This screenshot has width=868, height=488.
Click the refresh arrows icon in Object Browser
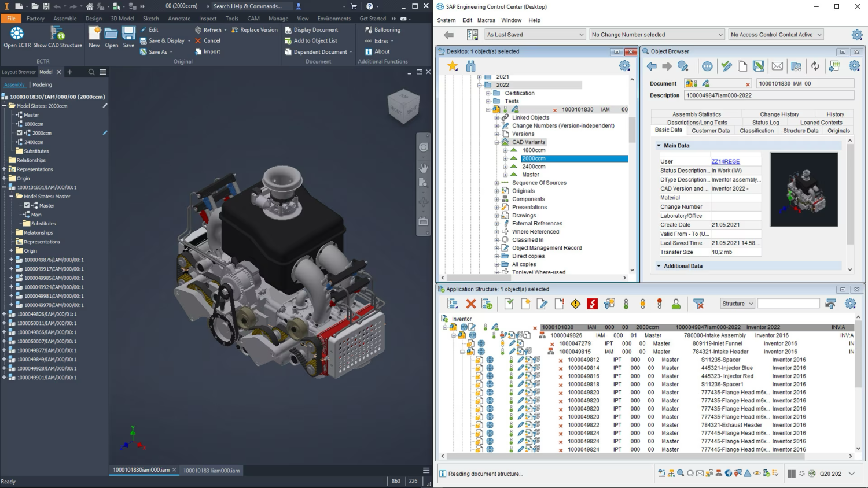(x=815, y=66)
